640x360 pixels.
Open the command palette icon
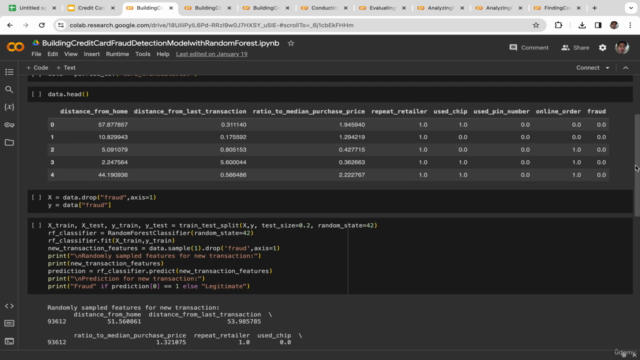(x=9, y=323)
